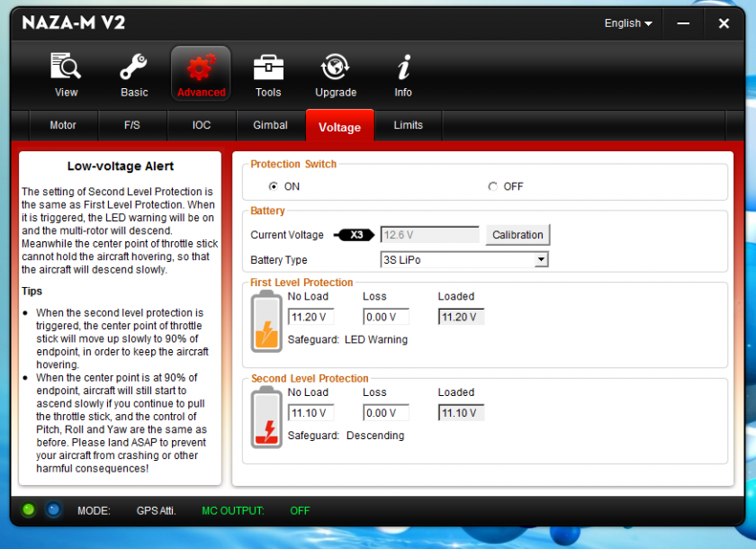Image resolution: width=756 pixels, height=549 pixels.
Task: Click the Battery Type label
Action: 279,260
